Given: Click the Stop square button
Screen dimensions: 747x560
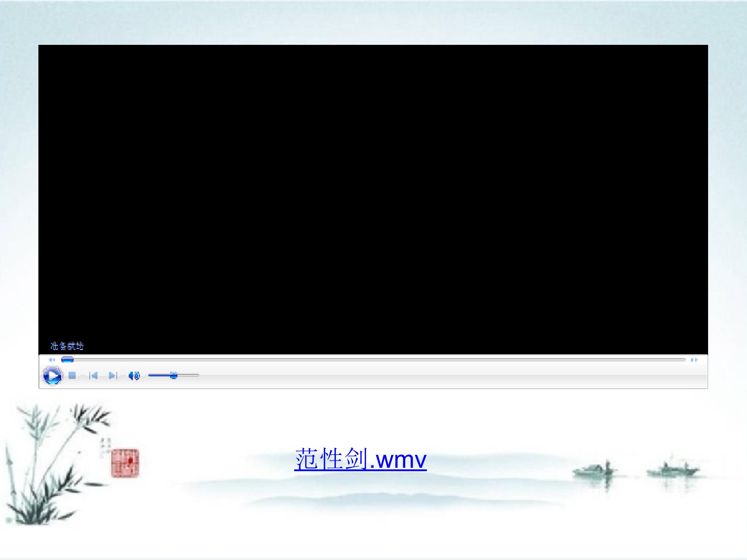Looking at the screenshot, I should pos(72,375).
